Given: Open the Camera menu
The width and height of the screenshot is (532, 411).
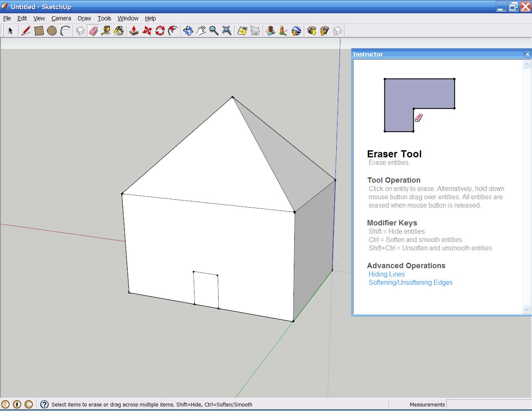Looking at the screenshot, I should pos(61,18).
